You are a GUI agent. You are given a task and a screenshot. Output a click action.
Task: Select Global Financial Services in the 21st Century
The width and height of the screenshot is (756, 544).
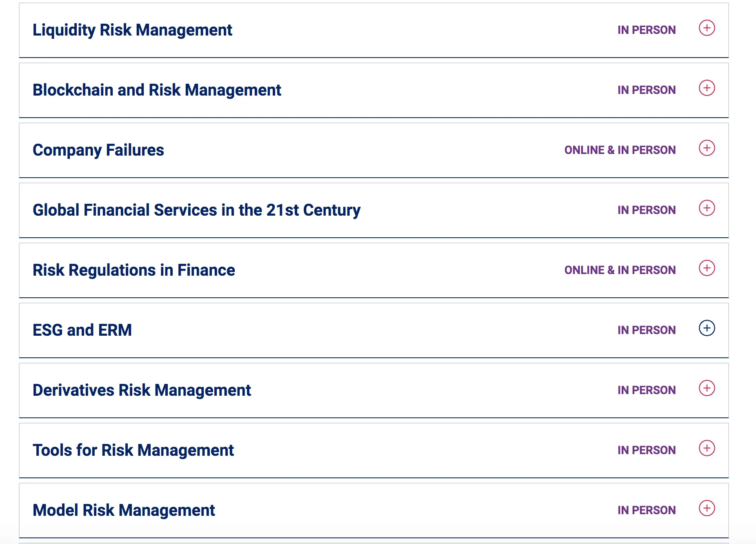(x=196, y=210)
